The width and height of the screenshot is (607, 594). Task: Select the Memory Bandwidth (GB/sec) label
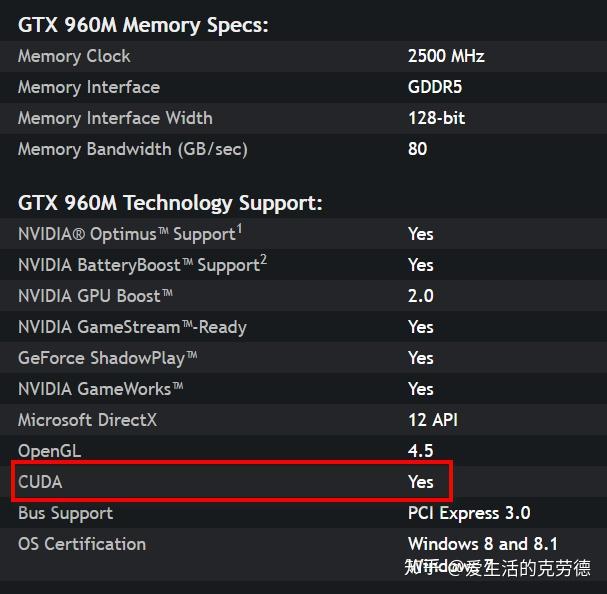point(132,149)
